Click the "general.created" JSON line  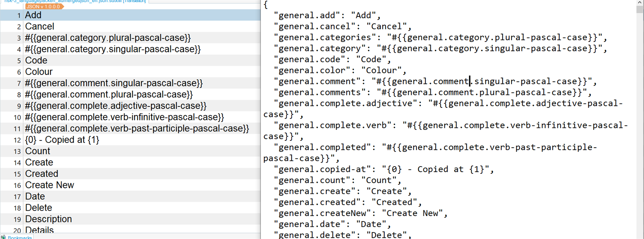tap(348, 202)
